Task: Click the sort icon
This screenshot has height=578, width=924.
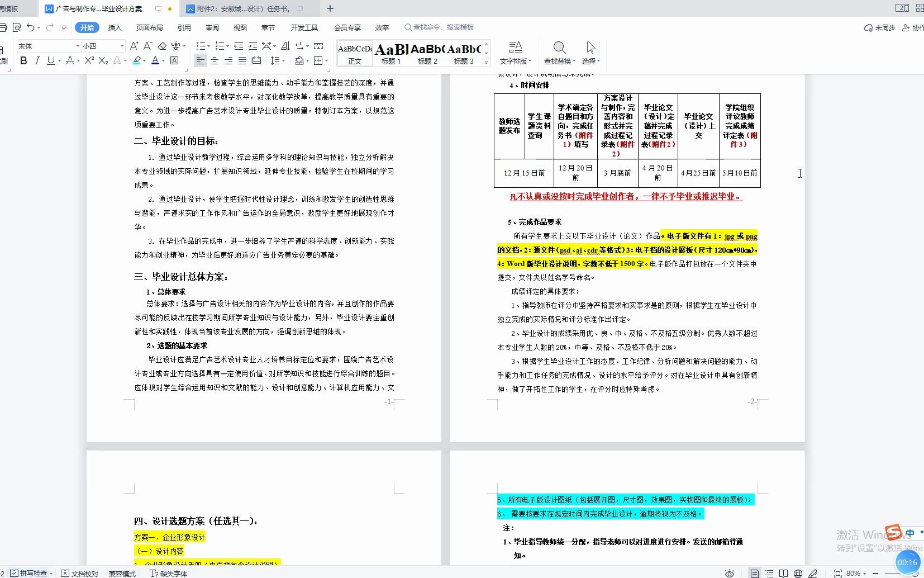Action: click(x=285, y=46)
